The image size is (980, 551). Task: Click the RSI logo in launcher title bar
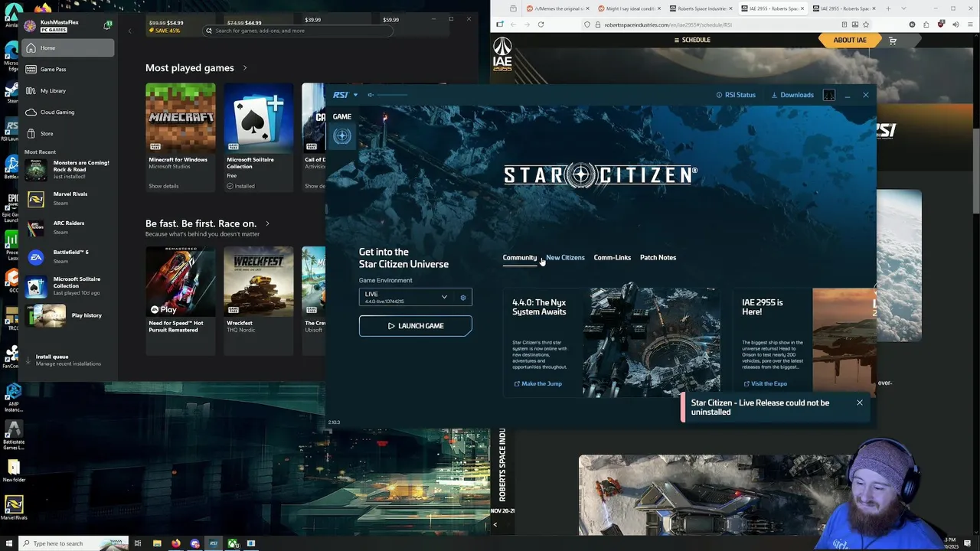(x=341, y=95)
